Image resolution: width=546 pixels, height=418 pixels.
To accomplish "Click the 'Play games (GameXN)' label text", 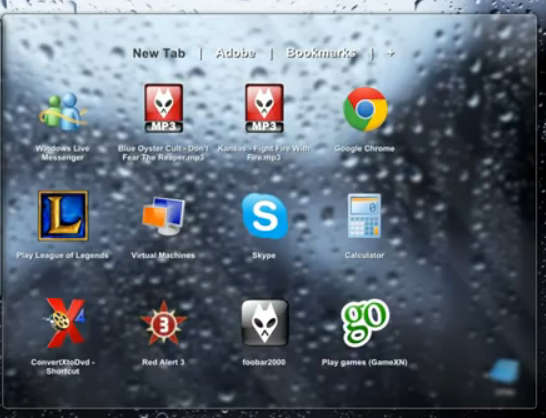I will click(364, 363).
